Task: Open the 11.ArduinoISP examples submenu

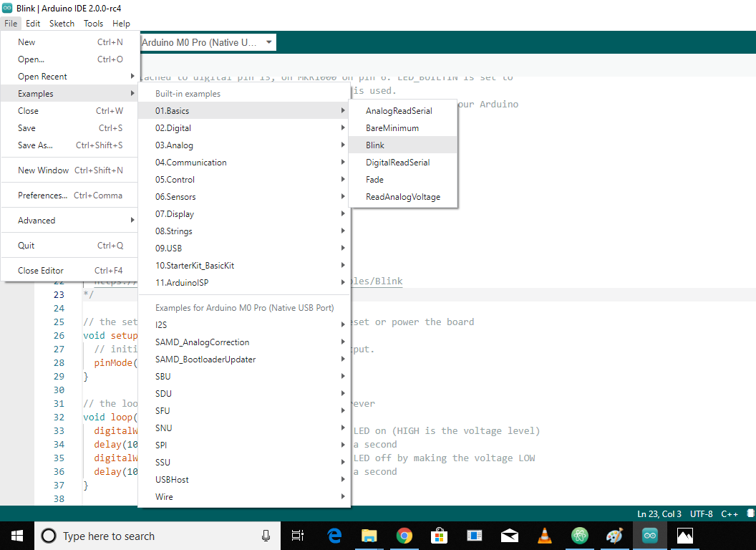Action: tap(244, 283)
